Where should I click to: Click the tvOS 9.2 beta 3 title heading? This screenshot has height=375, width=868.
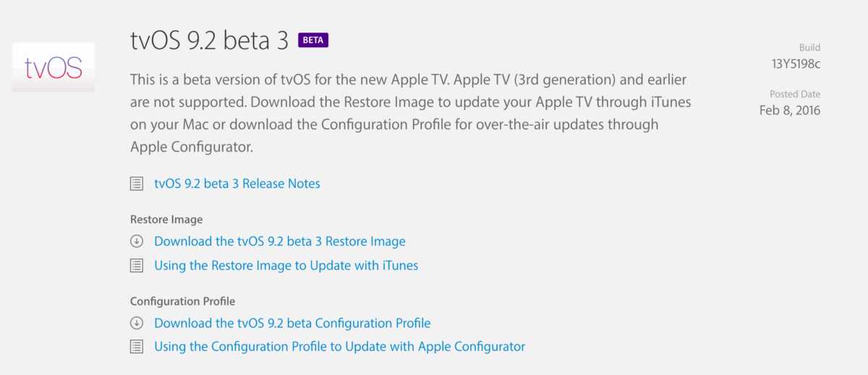209,40
